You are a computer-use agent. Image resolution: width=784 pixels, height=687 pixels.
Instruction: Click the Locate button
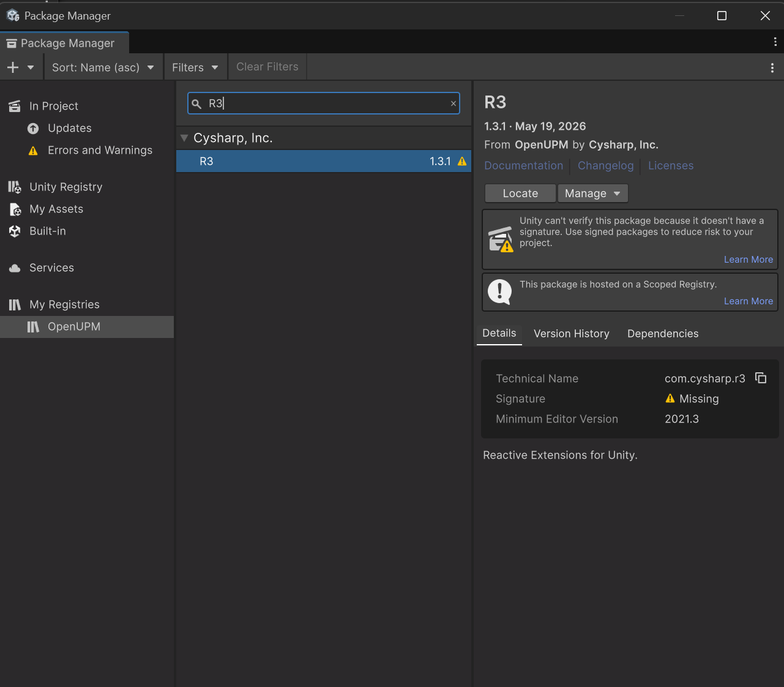(x=520, y=193)
